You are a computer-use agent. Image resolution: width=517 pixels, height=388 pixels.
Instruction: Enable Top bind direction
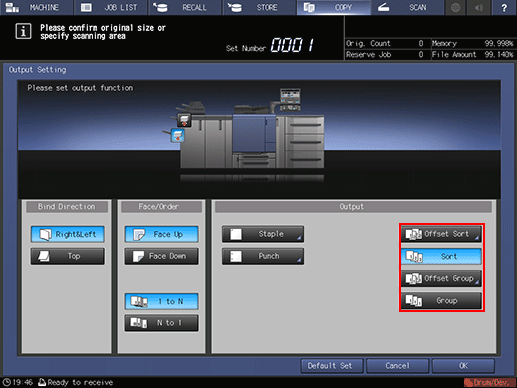68,256
